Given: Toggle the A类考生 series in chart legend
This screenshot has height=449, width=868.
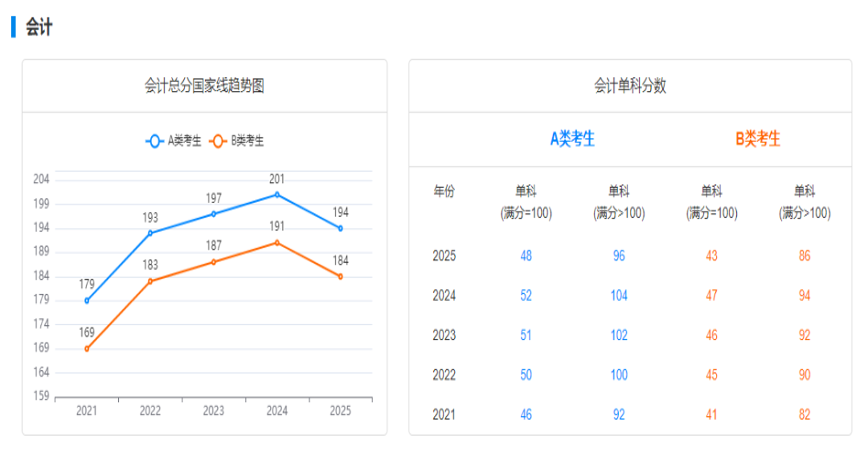Looking at the screenshot, I should [x=174, y=141].
